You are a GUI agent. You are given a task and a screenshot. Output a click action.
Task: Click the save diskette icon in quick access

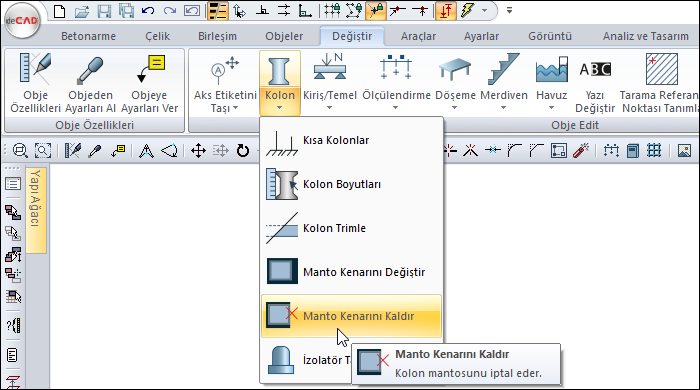coord(104,11)
